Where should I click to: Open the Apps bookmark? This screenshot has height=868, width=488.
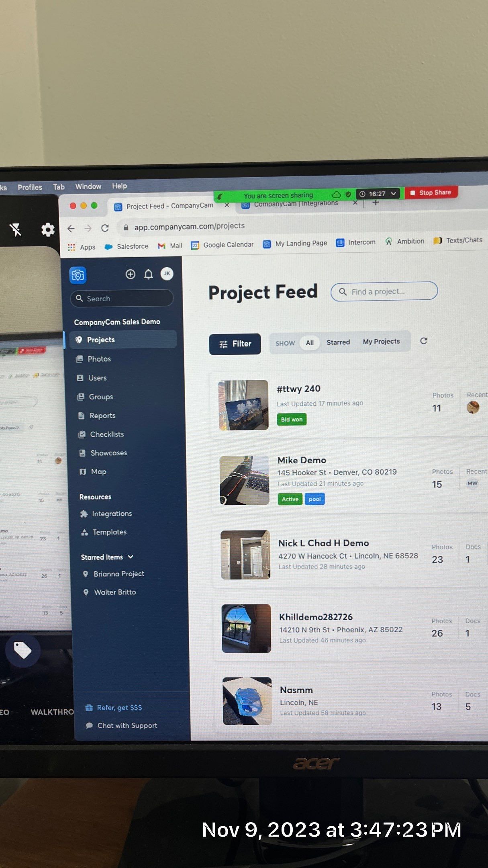(82, 247)
